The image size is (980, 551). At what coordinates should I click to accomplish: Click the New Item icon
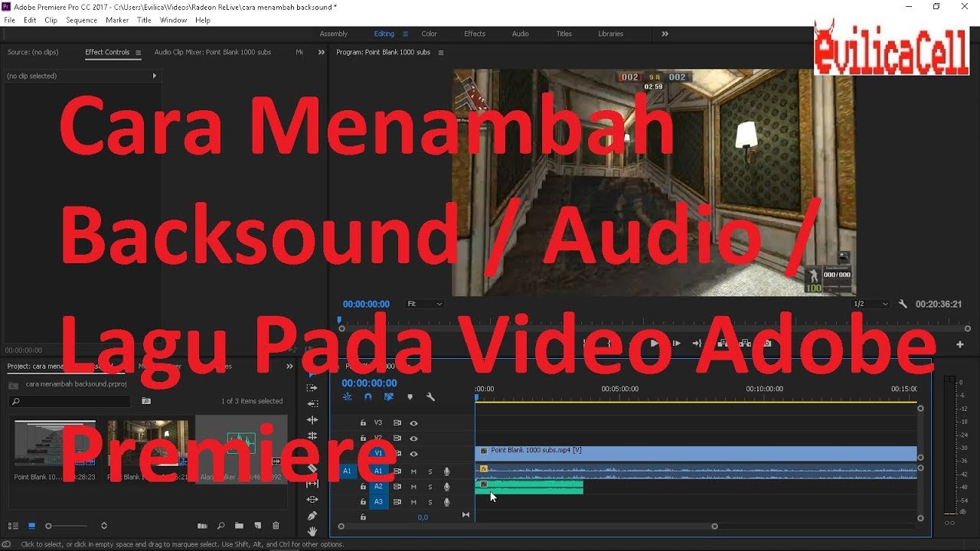257,526
